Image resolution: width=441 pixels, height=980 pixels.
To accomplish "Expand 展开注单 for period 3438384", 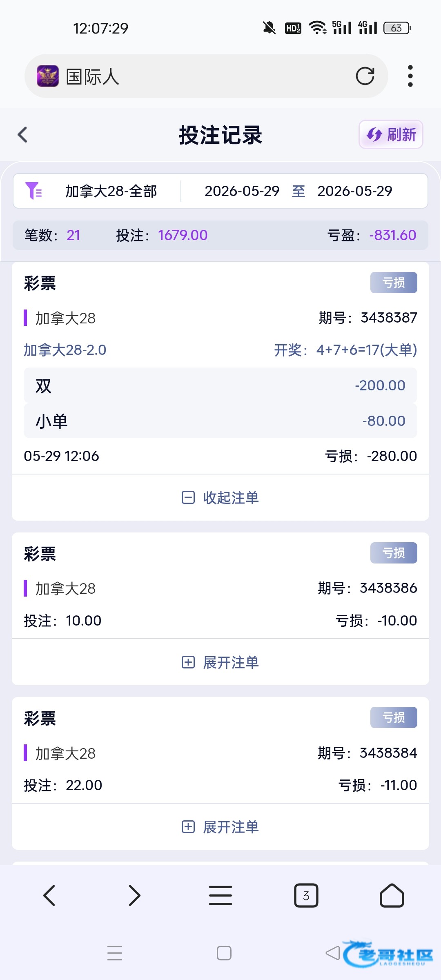I will point(220,827).
